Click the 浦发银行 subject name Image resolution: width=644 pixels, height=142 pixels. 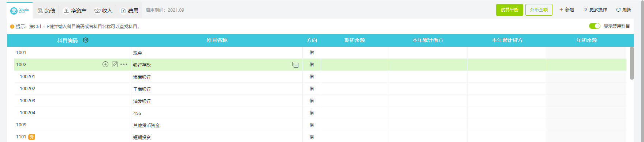coord(142,101)
